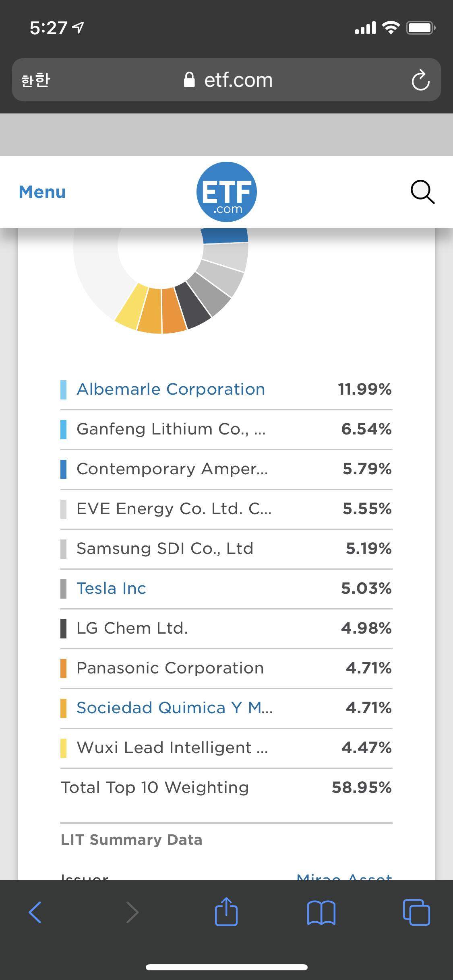The height and width of the screenshot is (980, 453).
Task: Tap the dark blue donut chart slice
Action: click(x=225, y=236)
